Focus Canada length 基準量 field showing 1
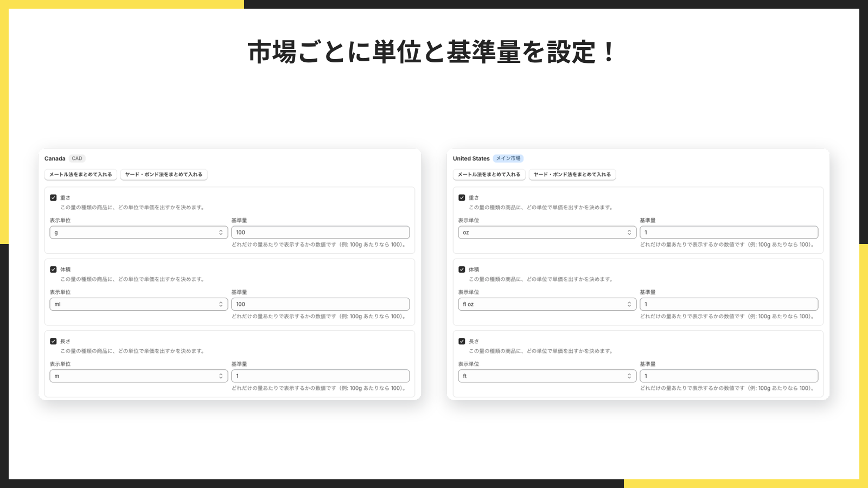This screenshot has height=488, width=868. 321,376
